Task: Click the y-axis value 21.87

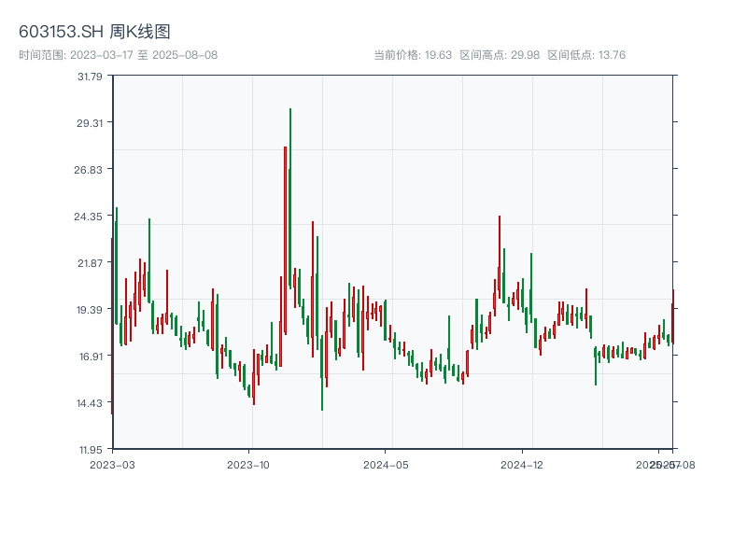Action: (x=90, y=263)
